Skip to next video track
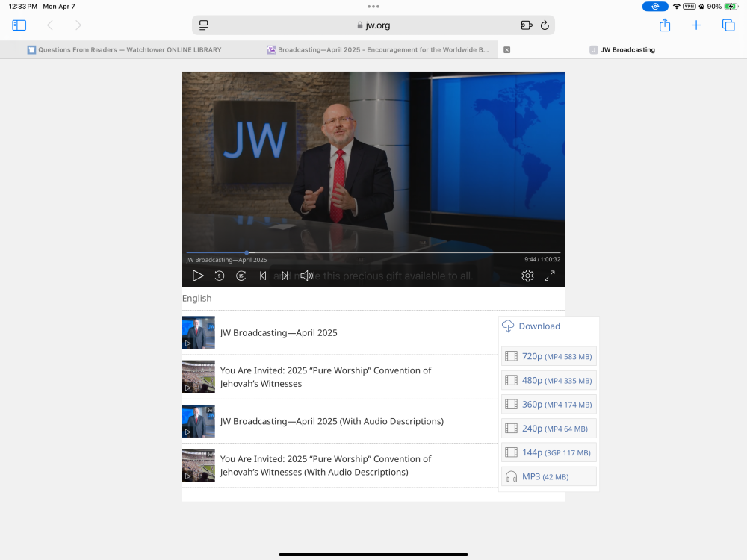Screen dimensions: 747x560 [x=285, y=276]
